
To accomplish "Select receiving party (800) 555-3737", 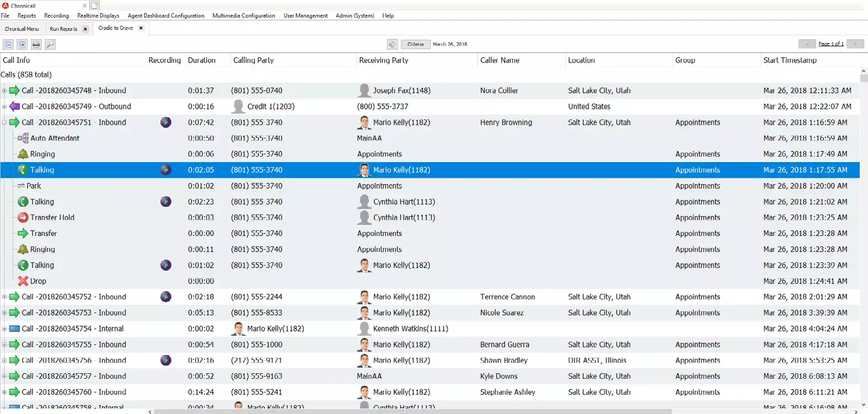I will tap(383, 106).
